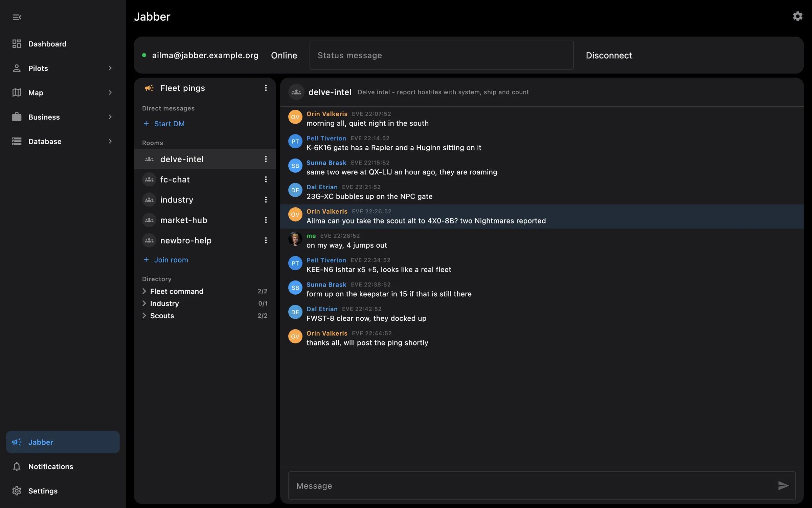Focus the Status message field

(x=441, y=55)
